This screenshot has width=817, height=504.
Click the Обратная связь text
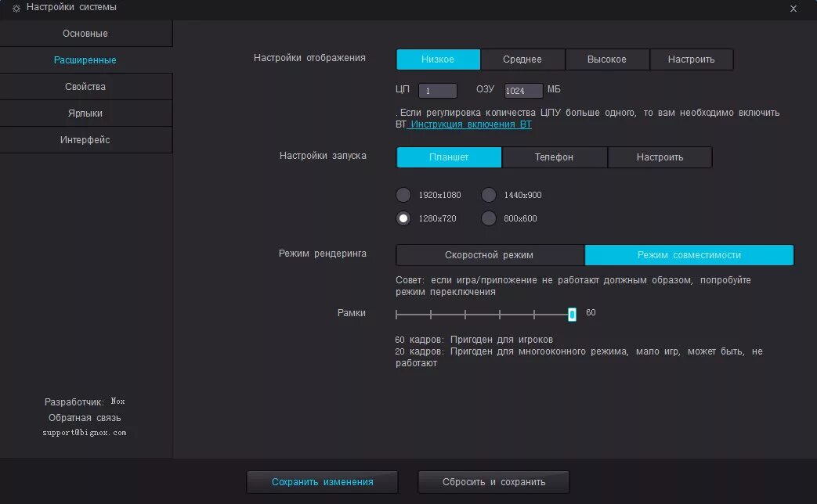85,418
